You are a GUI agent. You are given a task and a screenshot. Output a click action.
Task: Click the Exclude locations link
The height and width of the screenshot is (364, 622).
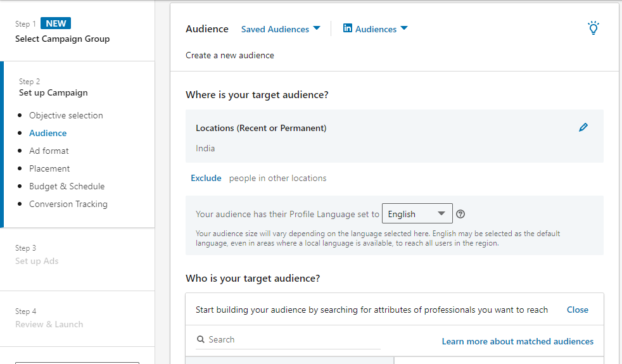(x=206, y=178)
